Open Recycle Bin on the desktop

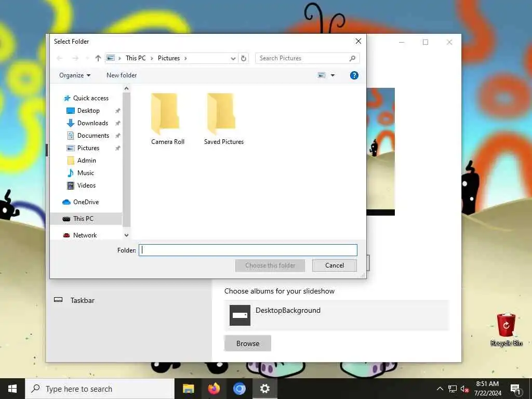pyautogui.click(x=506, y=330)
